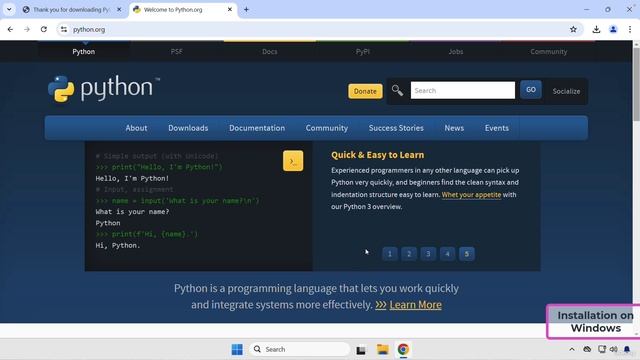
Task: Open the display tray icon
Action: point(602,349)
